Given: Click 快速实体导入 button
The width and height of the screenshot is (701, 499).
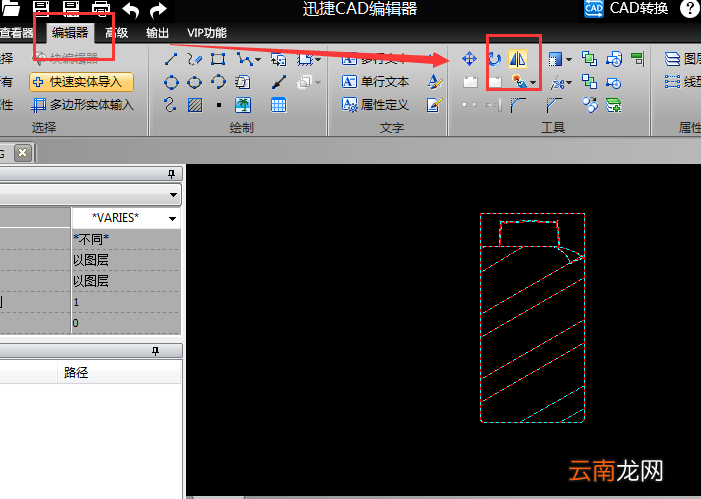Looking at the screenshot, I should (81, 82).
